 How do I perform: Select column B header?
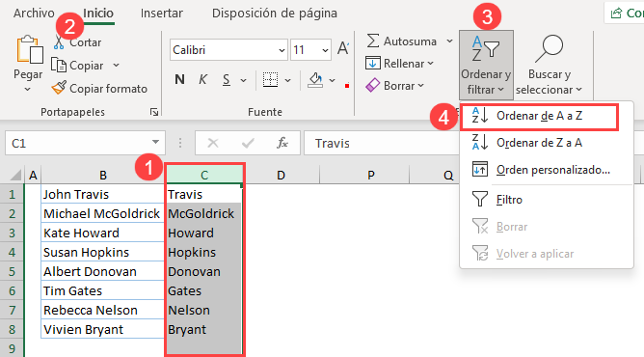[103, 176]
